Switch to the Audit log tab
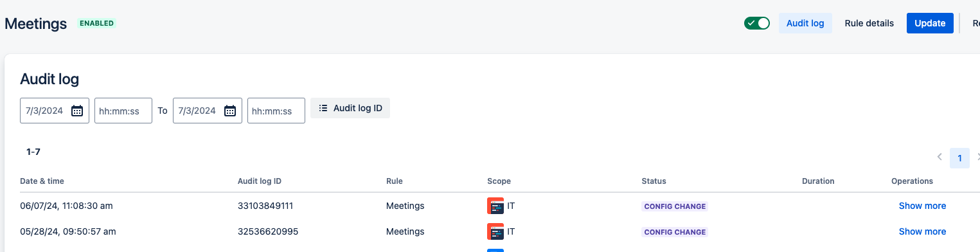The width and height of the screenshot is (980, 252). 805,23
